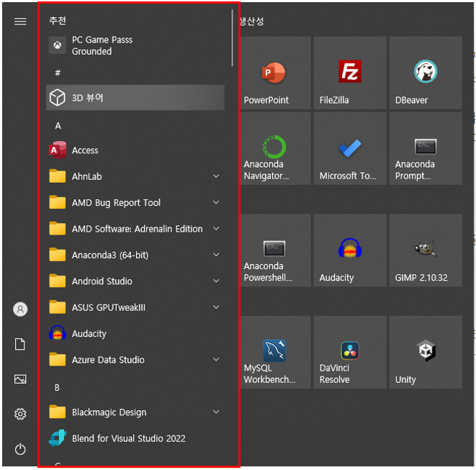
Task: Open the Anaconda Prompt tile
Action: (x=426, y=148)
